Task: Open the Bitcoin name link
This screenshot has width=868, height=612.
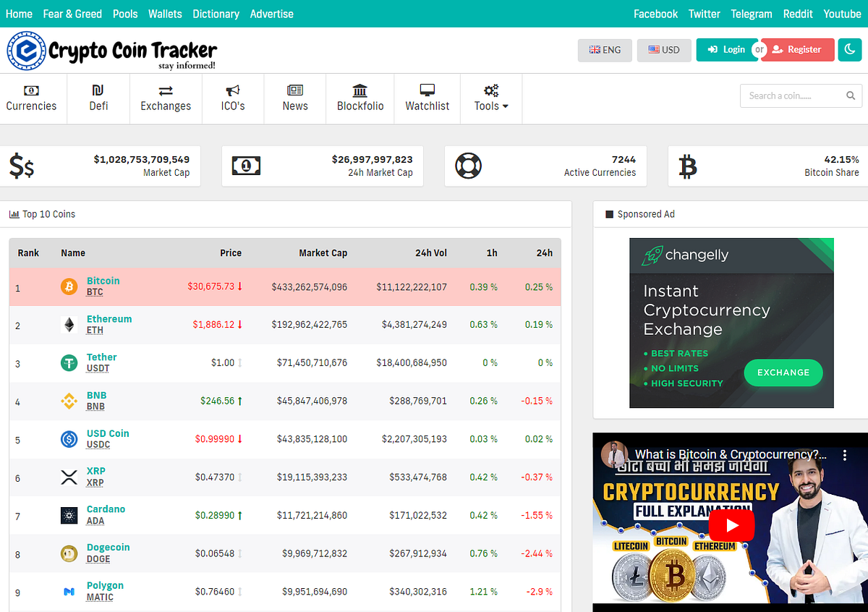Action: click(x=103, y=281)
